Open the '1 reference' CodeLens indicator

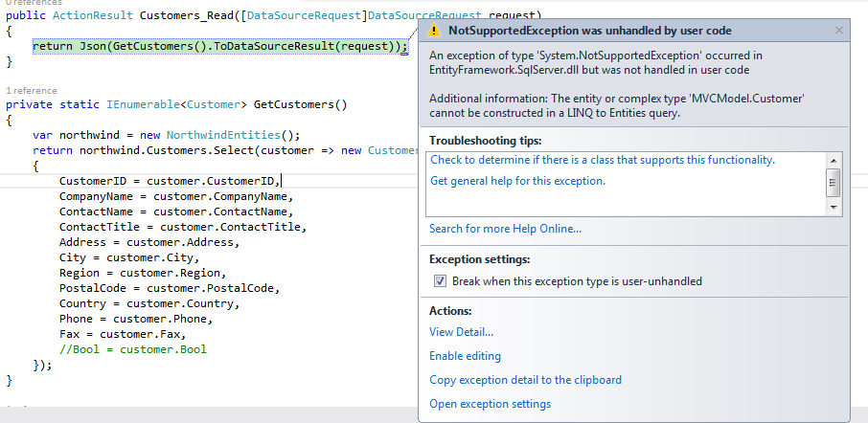pyautogui.click(x=31, y=90)
